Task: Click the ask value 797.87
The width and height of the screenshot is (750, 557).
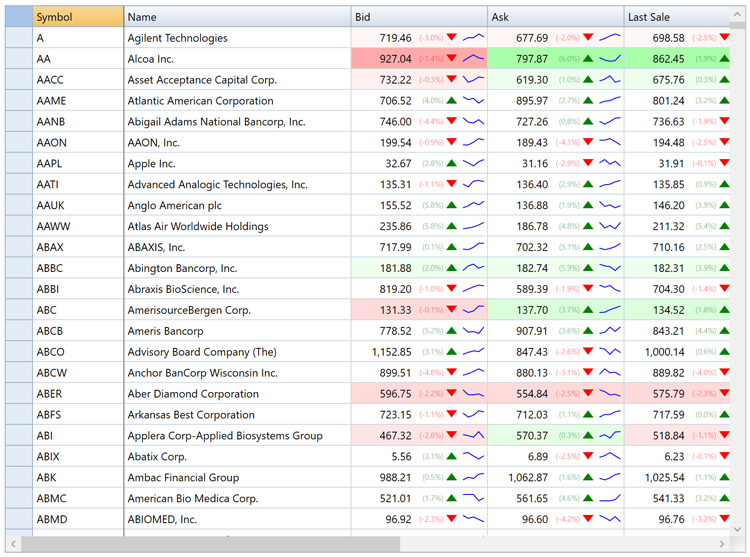Action: (x=532, y=59)
